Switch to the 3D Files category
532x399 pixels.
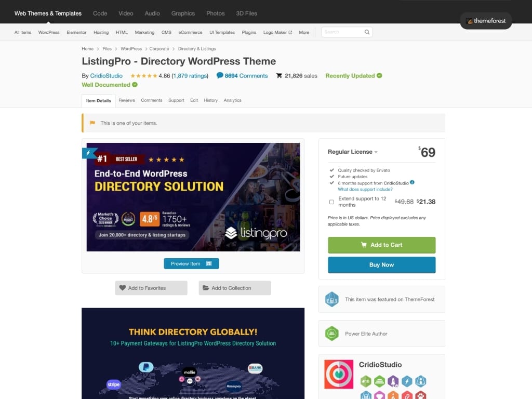pos(246,14)
